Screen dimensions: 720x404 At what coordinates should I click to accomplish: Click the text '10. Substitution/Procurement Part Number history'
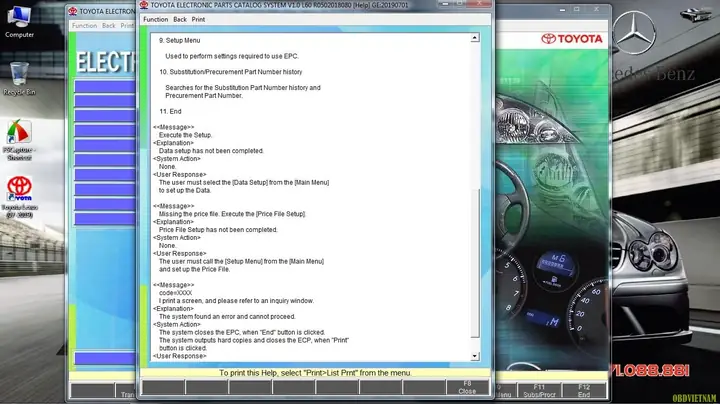click(231, 72)
